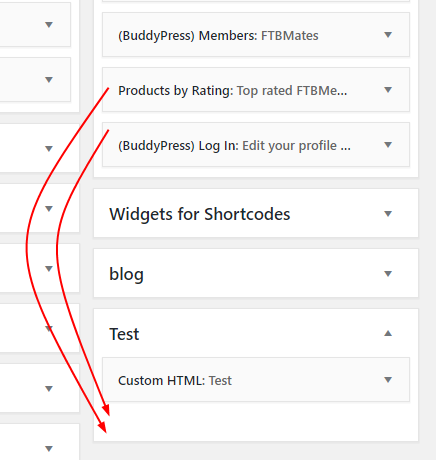Expand the (BuddyPress) Log In widget arrow
Viewport: 436px width, 460px height.
[388, 145]
